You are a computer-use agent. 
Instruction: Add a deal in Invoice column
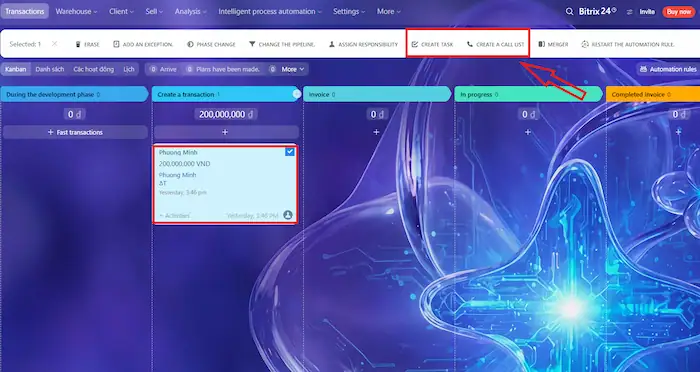click(376, 132)
